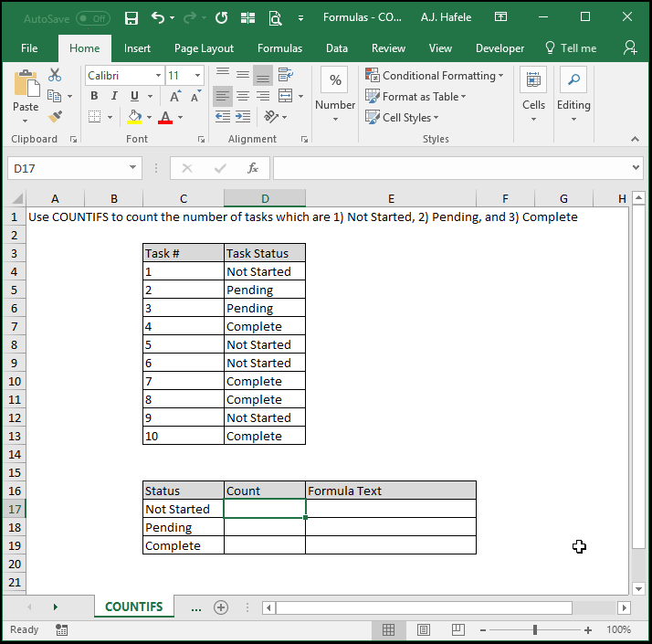Open the File tab

pyautogui.click(x=29, y=48)
